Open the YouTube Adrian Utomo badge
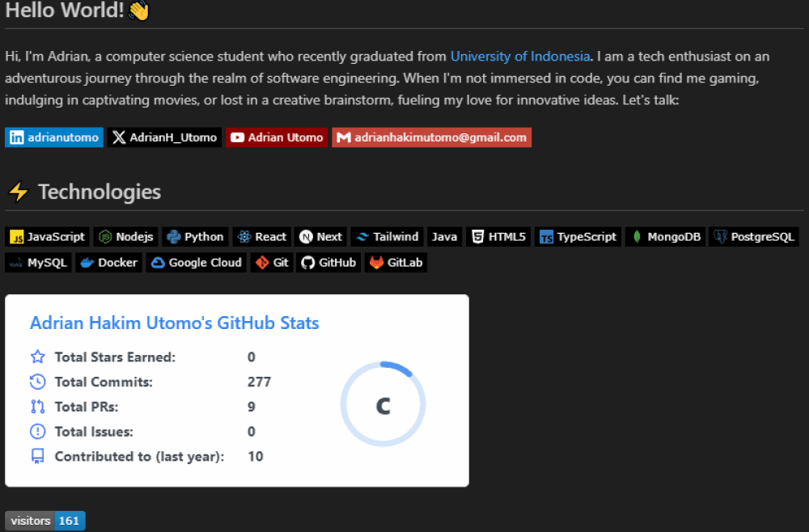The image size is (809, 532). point(277,137)
